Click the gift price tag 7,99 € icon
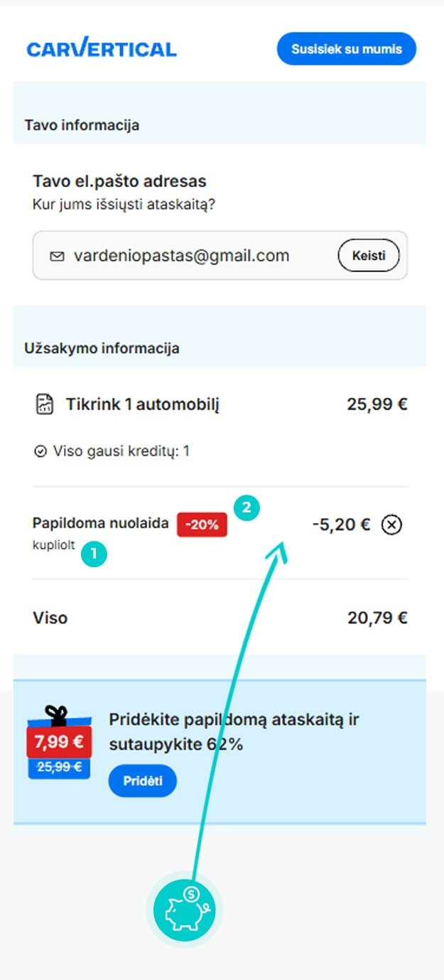 tap(58, 743)
